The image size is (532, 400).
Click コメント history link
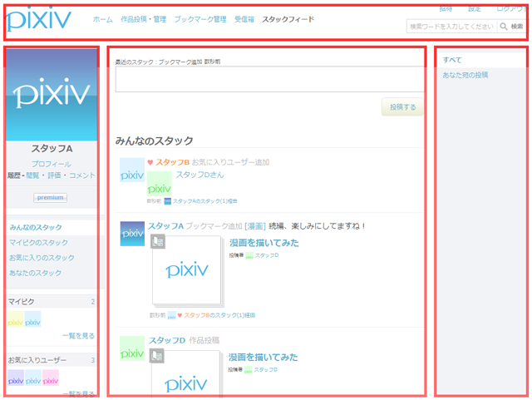pos(82,175)
